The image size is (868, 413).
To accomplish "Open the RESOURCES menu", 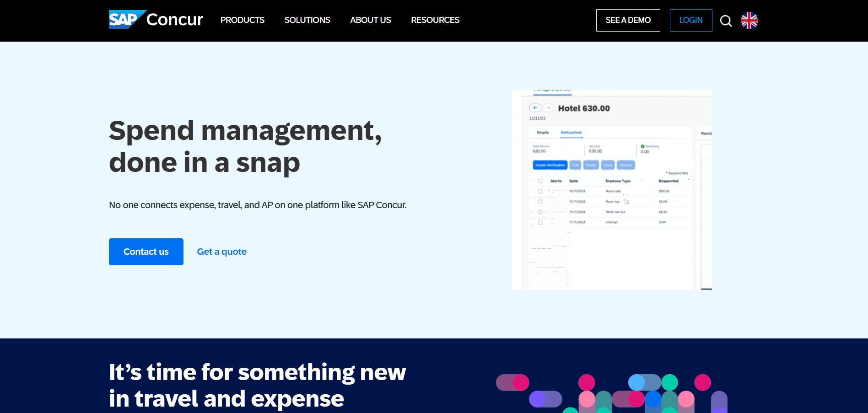I will (x=435, y=20).
